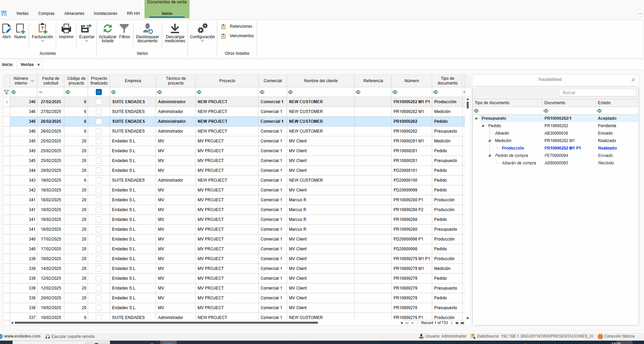Click the grid filter funnel icon in filter row
The width and height of the screenshot is (644, 344).
[x=6, y=92]
